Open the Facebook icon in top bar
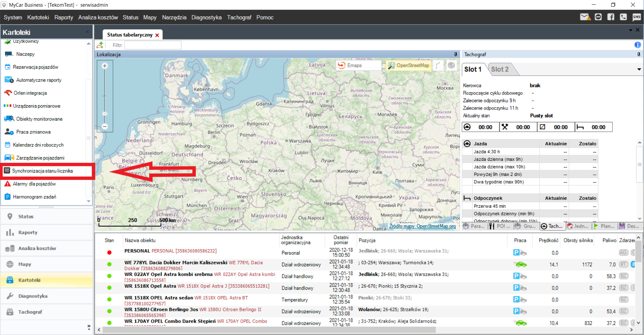 click(611, 17)
